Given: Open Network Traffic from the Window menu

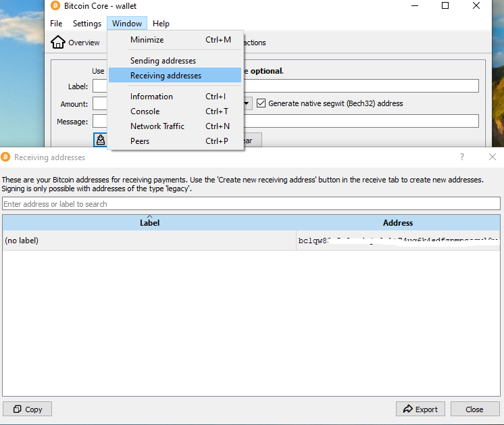Looking at the screenshot, I should coord(175,126).
